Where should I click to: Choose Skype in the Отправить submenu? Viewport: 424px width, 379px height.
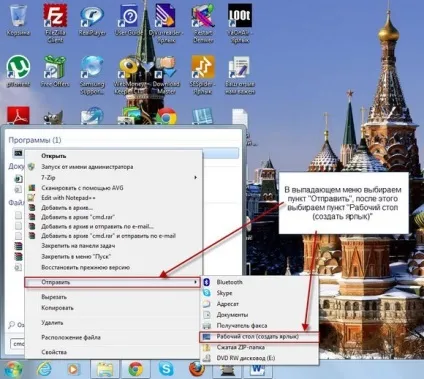[x=259, y=293]
